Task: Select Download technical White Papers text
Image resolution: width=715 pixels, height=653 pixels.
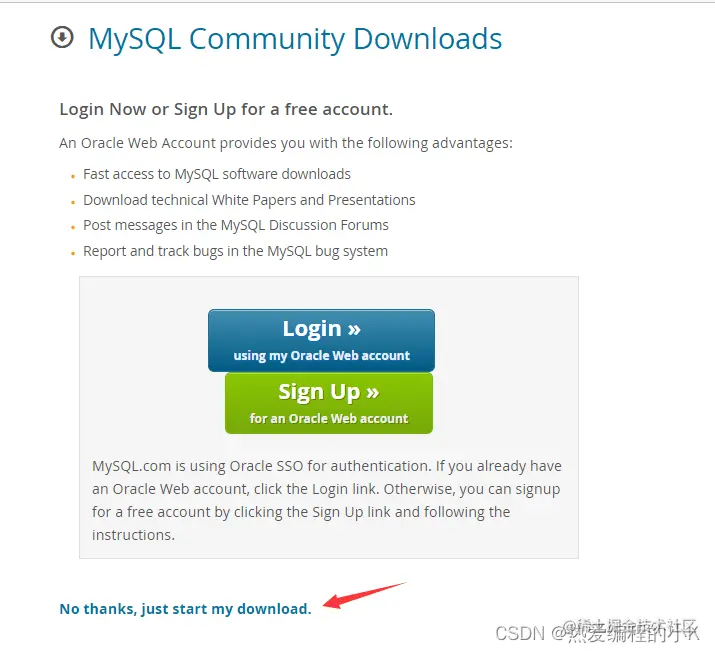Action: coord(249,200)
